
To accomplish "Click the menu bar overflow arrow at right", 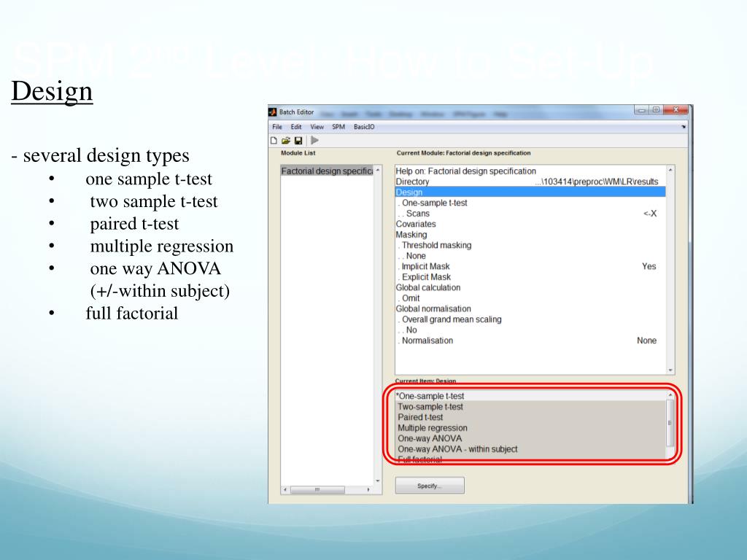I will pos(683,127).
